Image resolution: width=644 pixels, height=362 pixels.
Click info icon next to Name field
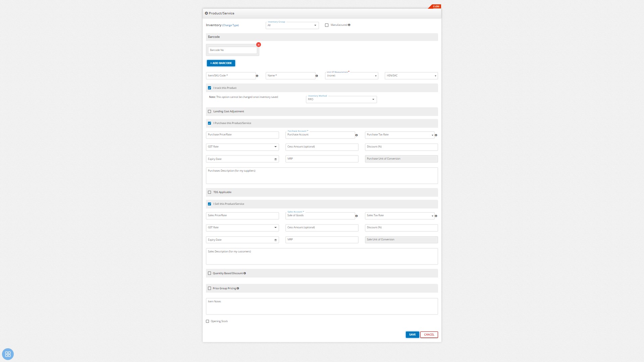pyautogui.click(x=317, y=76)
